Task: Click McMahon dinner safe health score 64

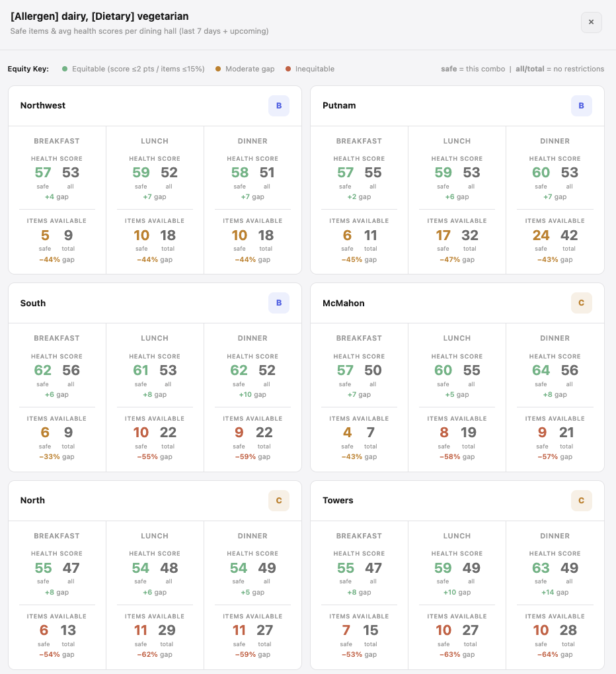Action: pos(541,370)
